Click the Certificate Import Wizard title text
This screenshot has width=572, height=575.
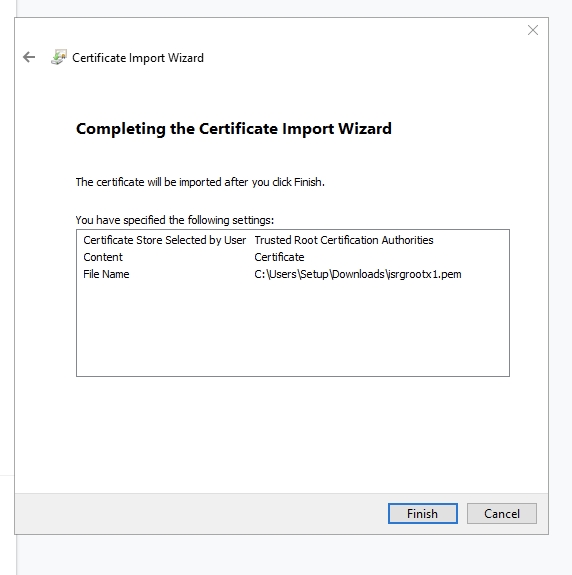[138, 58]
